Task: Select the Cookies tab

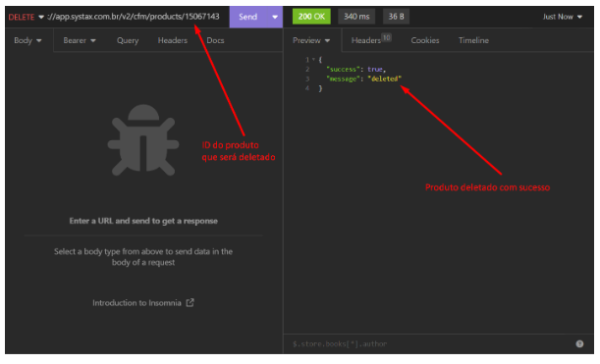Action: click(x=425, y=40)
